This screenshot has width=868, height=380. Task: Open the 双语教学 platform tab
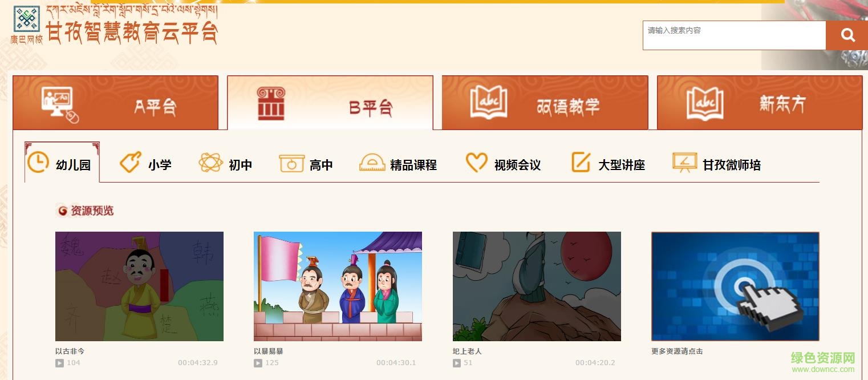(x=545, y=103)
